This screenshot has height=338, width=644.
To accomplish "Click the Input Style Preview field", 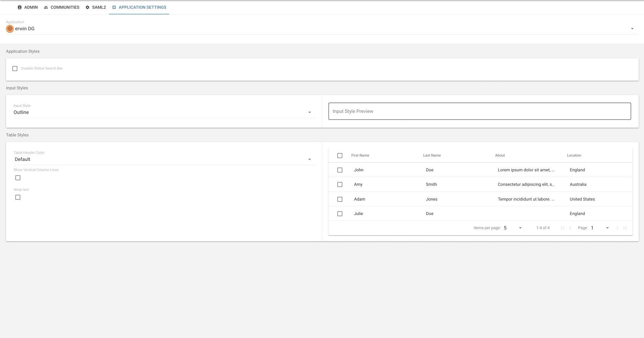I will [479, 111].
